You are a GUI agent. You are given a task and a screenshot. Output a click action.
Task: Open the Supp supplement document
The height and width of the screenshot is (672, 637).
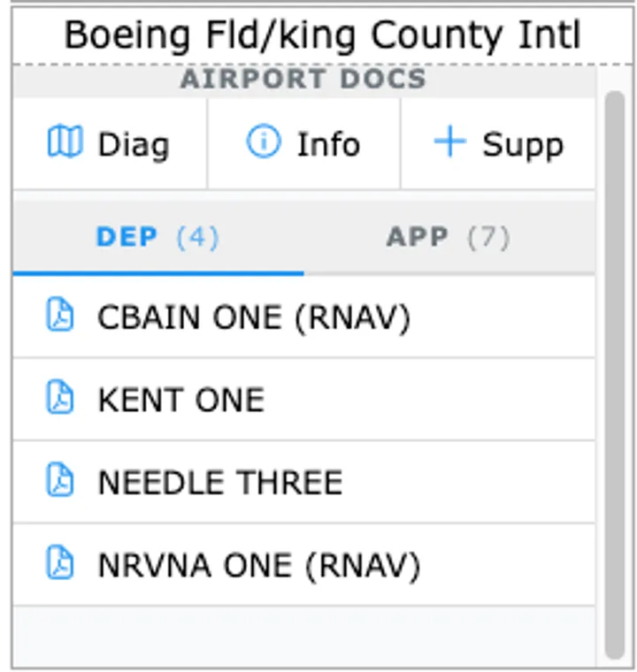click(x=522, y=144)
